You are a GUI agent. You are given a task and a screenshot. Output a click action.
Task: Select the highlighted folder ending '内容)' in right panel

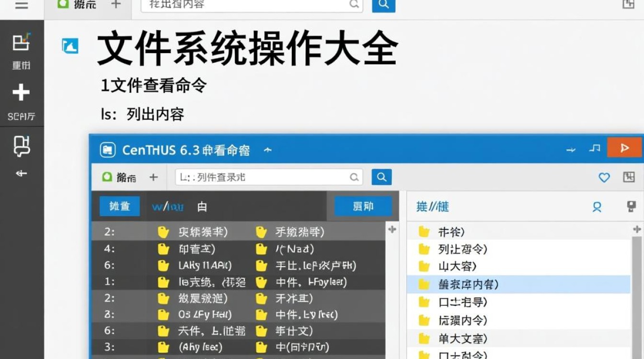[518, 284]
